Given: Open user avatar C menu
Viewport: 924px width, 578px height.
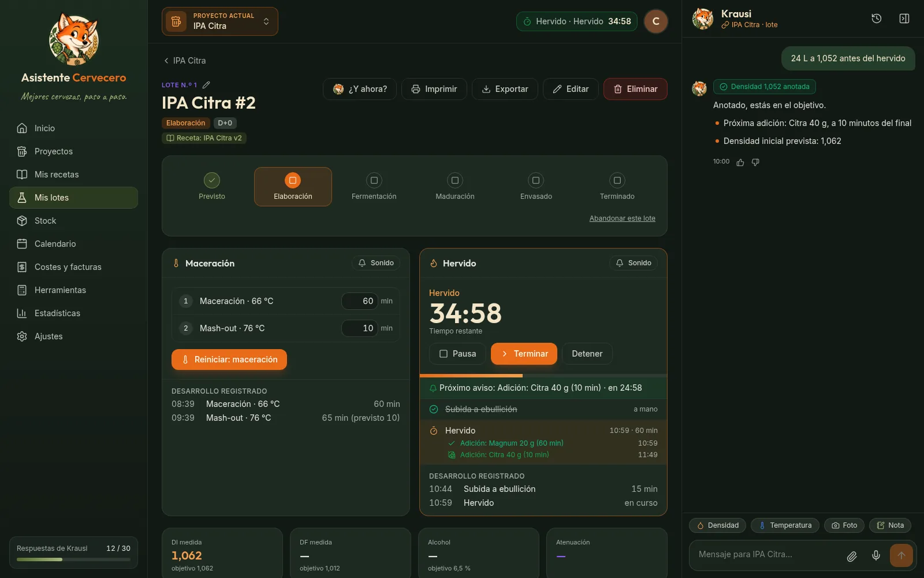Looking at the screenshot, I should point(656,21).
